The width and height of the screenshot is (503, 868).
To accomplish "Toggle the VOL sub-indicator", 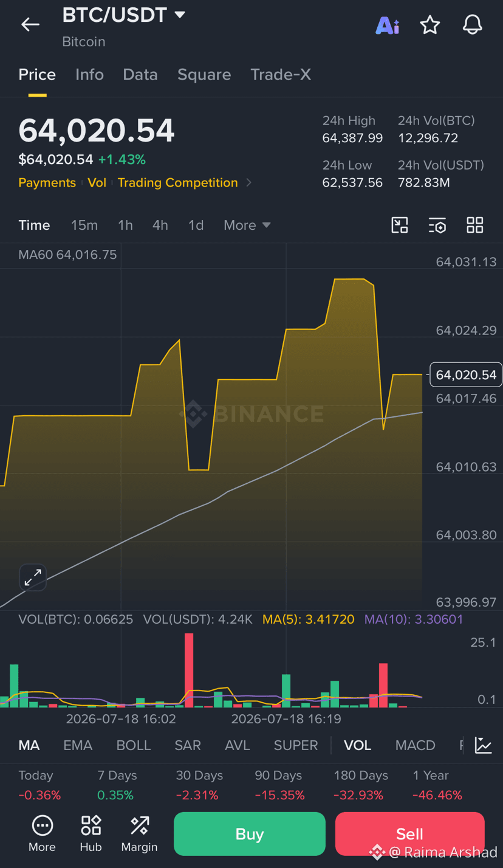I will point(358,745).
